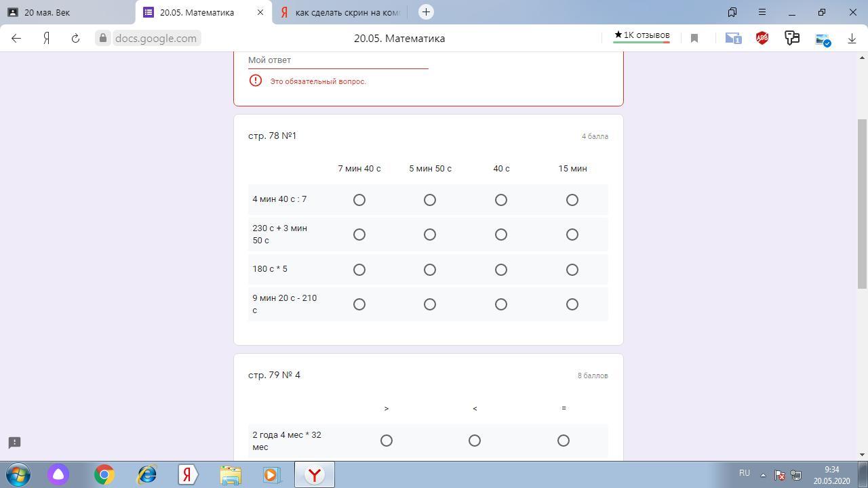Viewport: 868px width, 488px height.
Task: Open Internet Explorer from the taskbar
Action: pos(146,474)
